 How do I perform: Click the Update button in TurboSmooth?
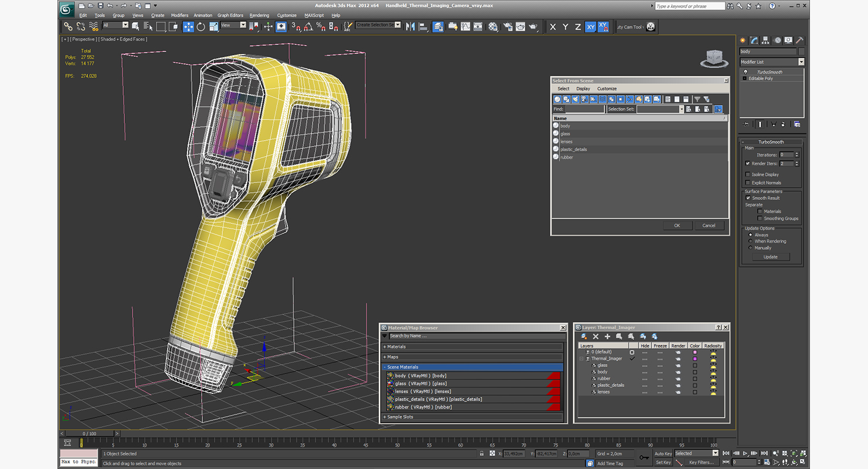[771, 257]
